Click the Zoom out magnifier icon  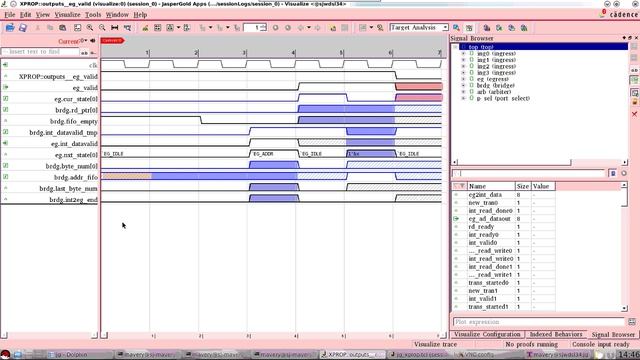click(x=102, y=28)
